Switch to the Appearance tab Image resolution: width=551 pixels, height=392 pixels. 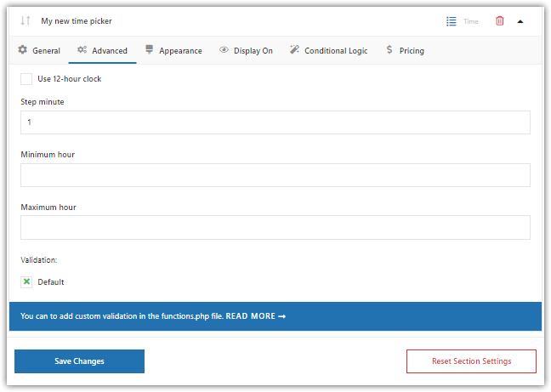[x=173, y=50]
